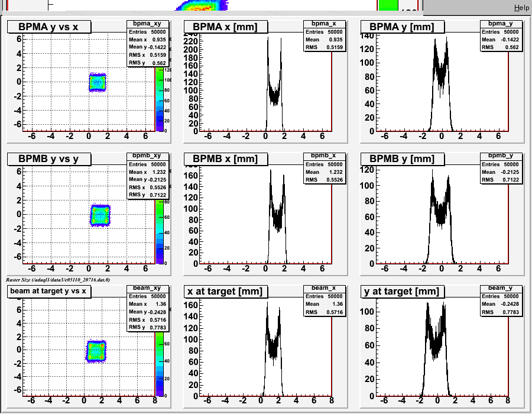The image size is (532, 414).
Task: Click the 'BPMB x [mm]' plot title
Action: click(x=225, y=159)
